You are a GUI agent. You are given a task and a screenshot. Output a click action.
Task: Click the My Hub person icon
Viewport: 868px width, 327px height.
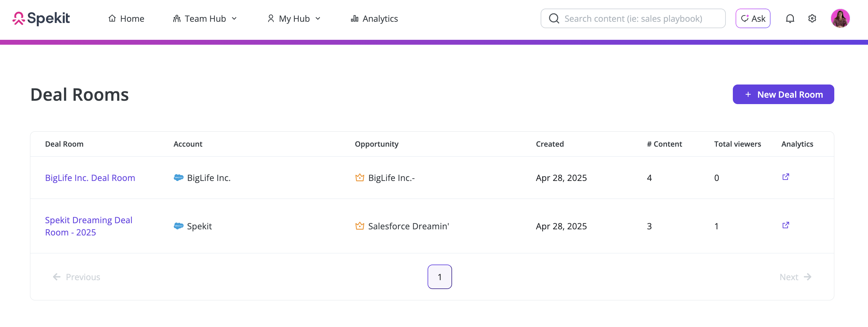coord(271,18)
